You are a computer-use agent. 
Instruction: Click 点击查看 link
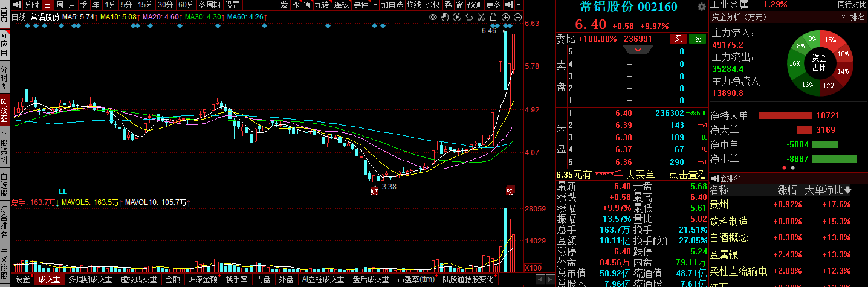(687, 175)
